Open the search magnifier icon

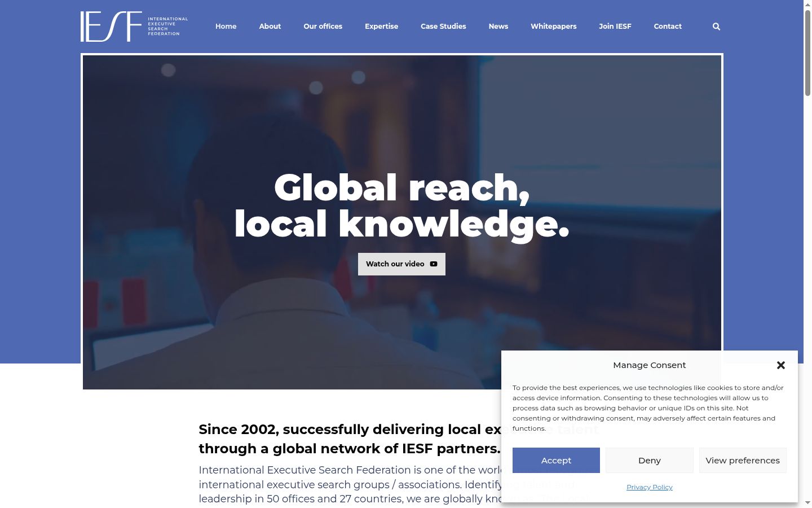point(716,27)
